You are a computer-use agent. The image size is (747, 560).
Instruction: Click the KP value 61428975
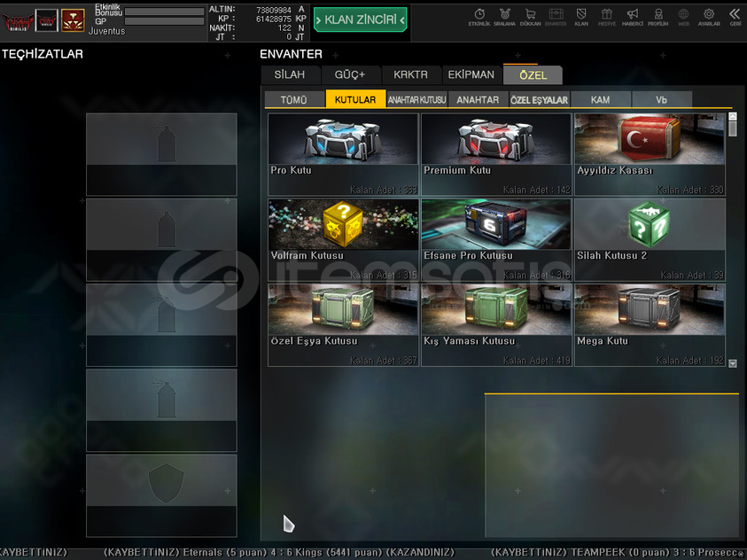pyautogui.click(x=274, y=19)
